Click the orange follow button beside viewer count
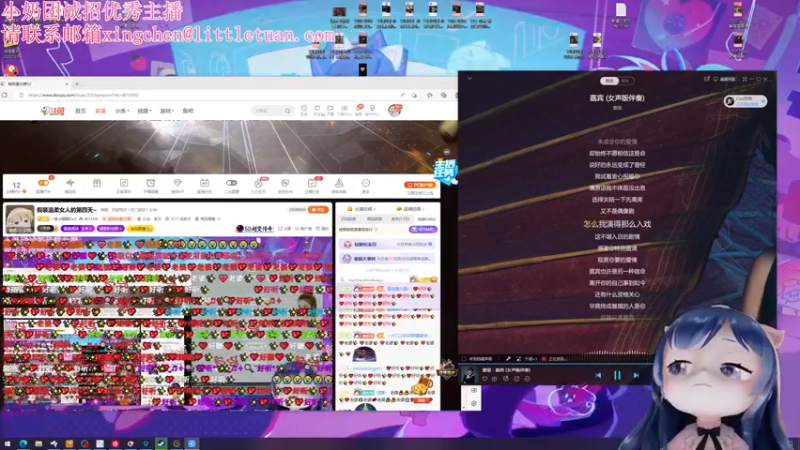The width and height of the screenshot is (800, 450). click(318, 210)
